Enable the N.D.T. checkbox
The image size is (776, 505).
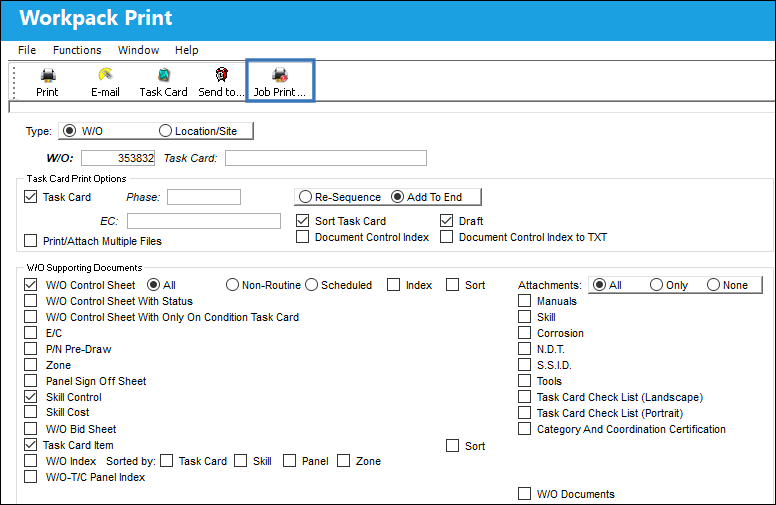pos(525,349)
